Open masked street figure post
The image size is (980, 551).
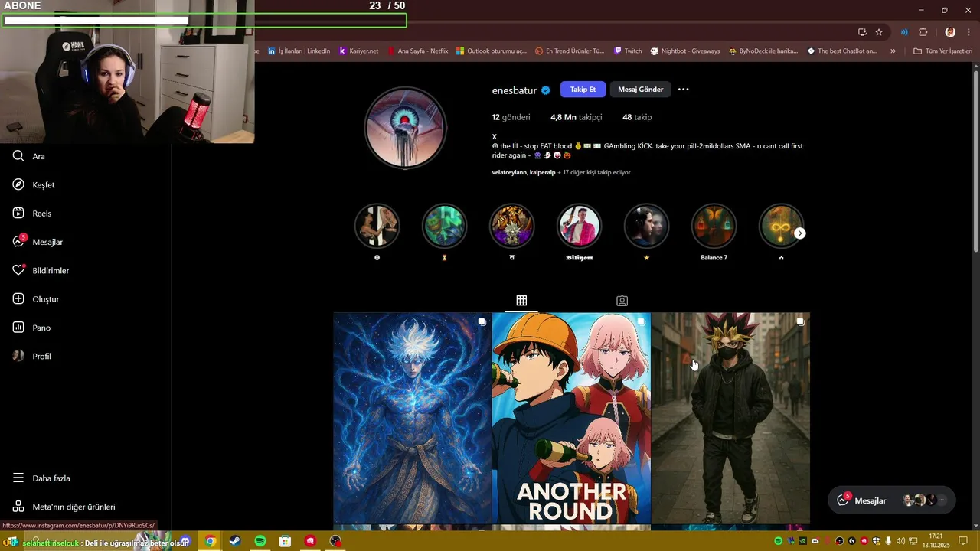click(x=730, y=418)
